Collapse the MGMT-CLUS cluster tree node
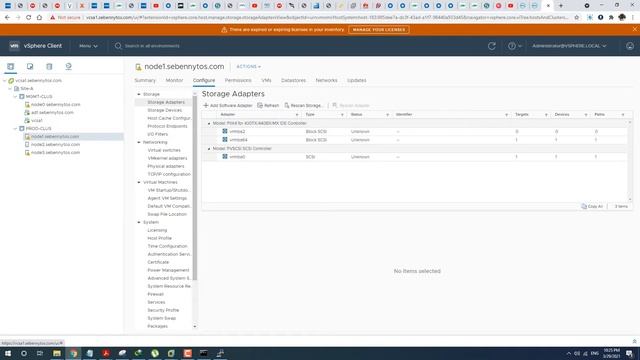The height and width of the screenshot is (360, 640). click(x=16, y=97)
